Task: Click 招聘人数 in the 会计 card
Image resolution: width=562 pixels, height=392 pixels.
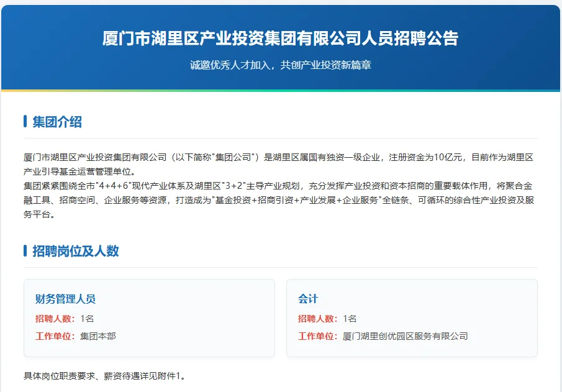Action: click(x=317, y=319)
